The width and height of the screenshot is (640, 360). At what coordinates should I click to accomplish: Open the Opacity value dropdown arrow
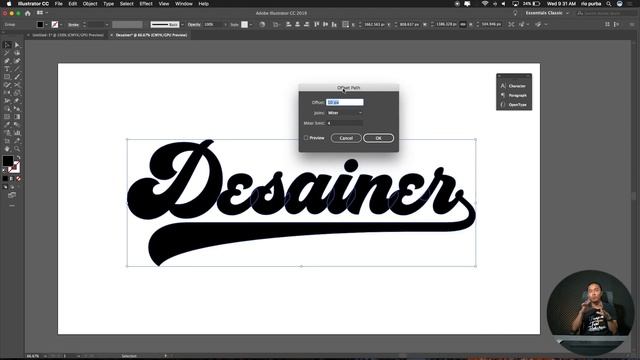click(225, 24)
